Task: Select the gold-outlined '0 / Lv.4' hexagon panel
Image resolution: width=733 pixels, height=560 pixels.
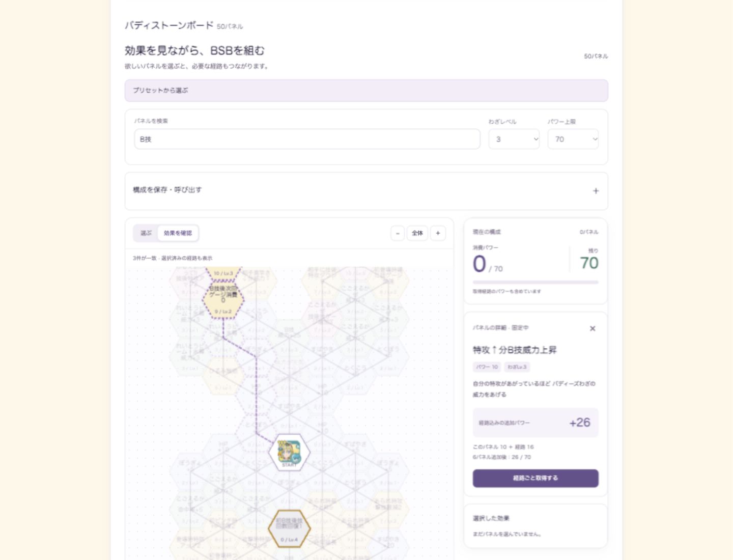Action: point(289,529)
